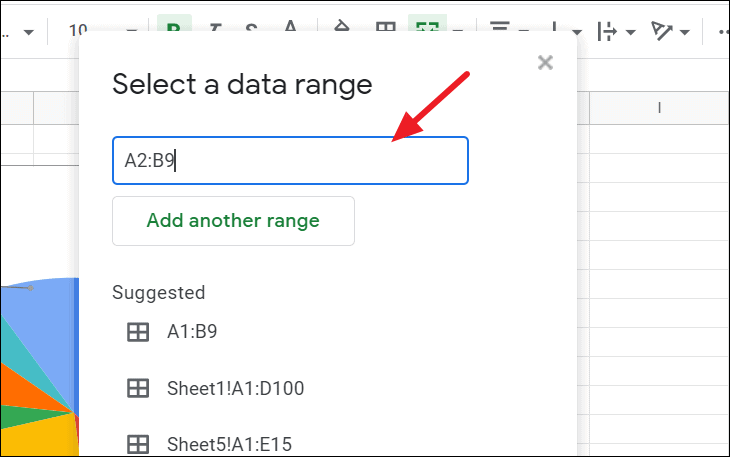Click the Add another range button
This screenshot has width=730, height=457.
(233, 221)
